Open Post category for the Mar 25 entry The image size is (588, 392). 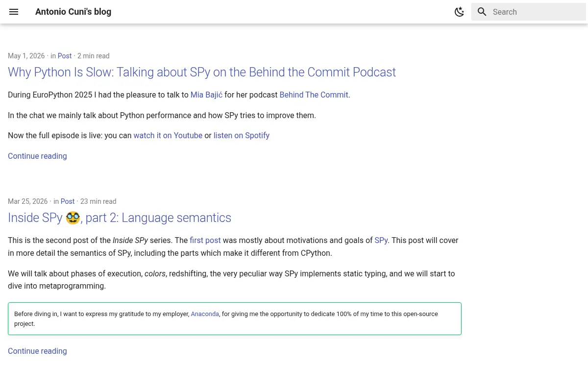(68, 201)
